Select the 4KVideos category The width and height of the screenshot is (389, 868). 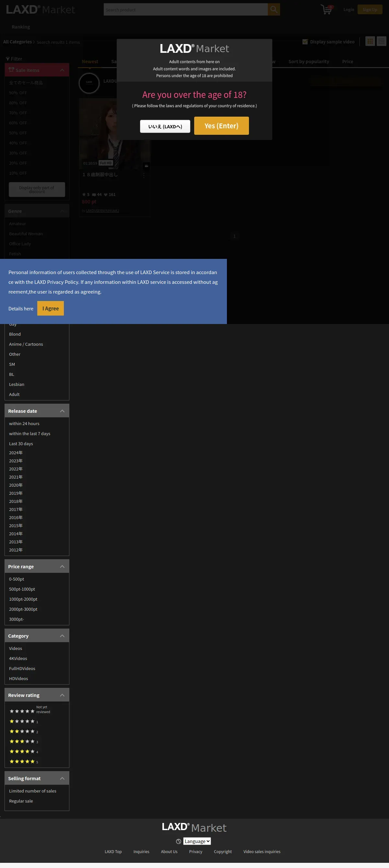pos(18,658)
